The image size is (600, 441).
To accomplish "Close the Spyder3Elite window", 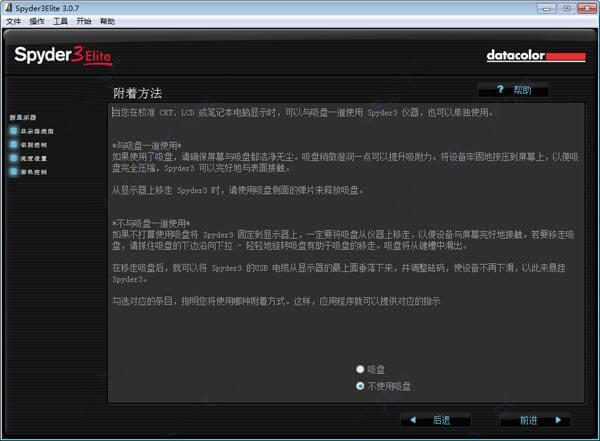I will click(x=587, y=8).
